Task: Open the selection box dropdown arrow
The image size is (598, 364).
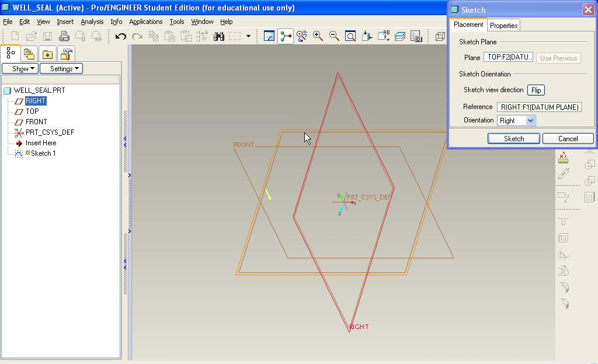Action: (248, 36)
